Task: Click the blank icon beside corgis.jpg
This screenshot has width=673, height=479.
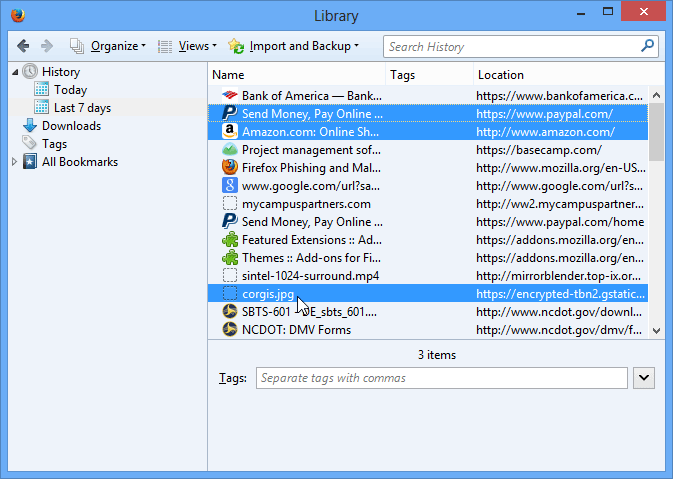Action: tap(230, 294)
